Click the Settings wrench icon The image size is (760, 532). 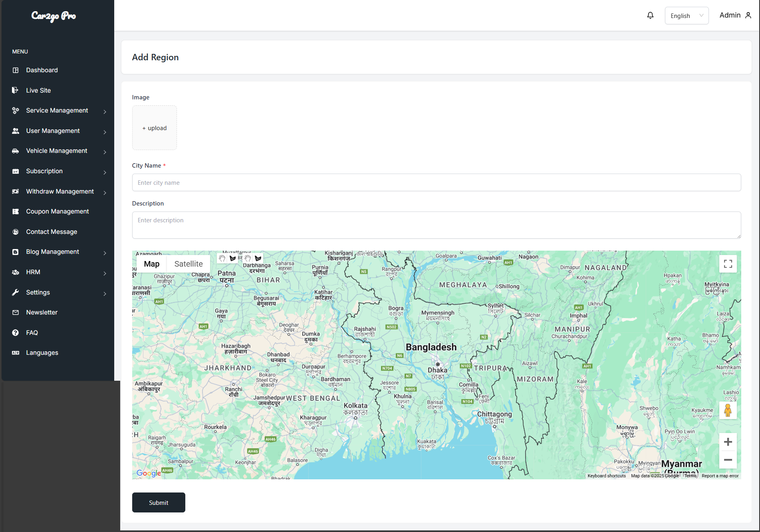coord(16,292)
